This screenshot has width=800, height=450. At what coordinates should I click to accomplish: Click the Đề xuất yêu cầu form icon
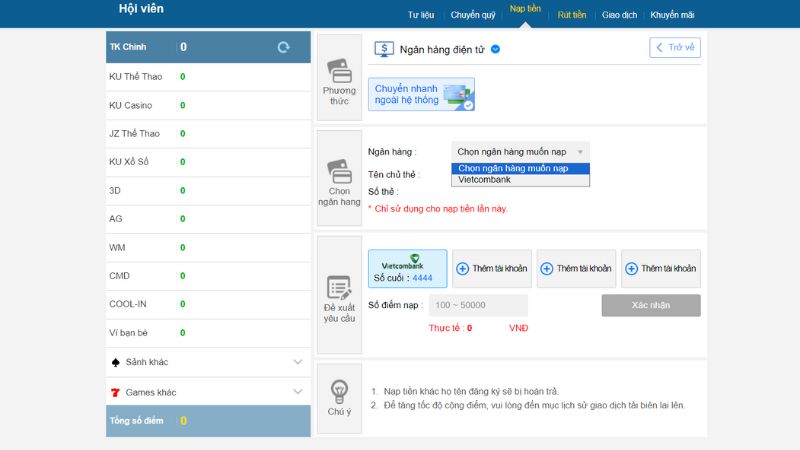click(339, 287)
